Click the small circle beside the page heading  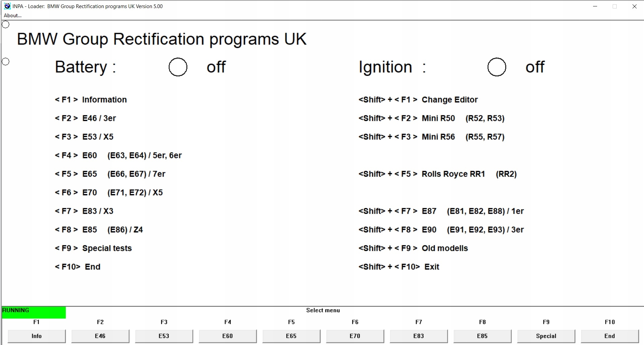[6, 25]
